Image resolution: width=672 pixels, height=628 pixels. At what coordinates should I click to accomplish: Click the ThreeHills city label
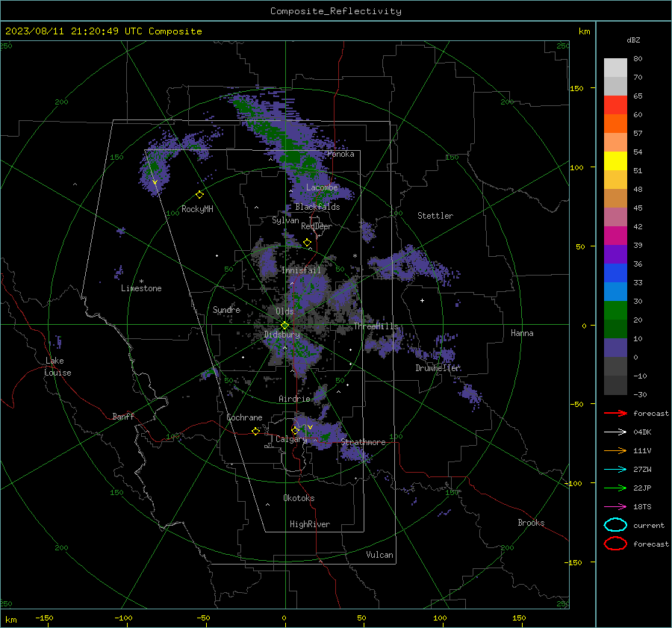click(376, 326)
